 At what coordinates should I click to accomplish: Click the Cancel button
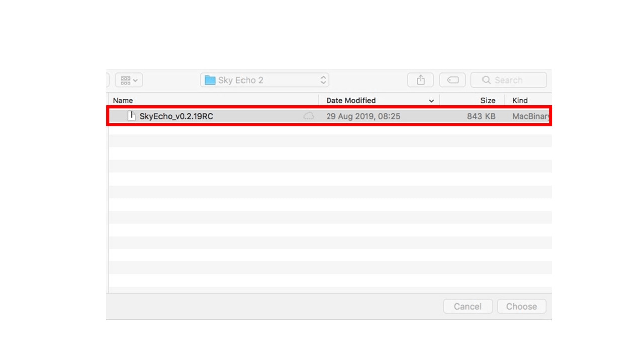pos(468,306)
